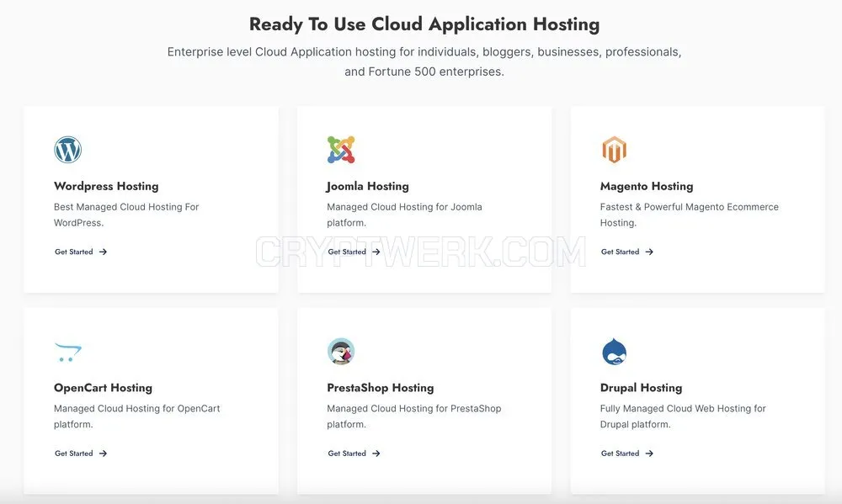Click 'Ready To Use Cloud Application Hosting' title
This screenshot has height=504, width=842.
(424, 24)
